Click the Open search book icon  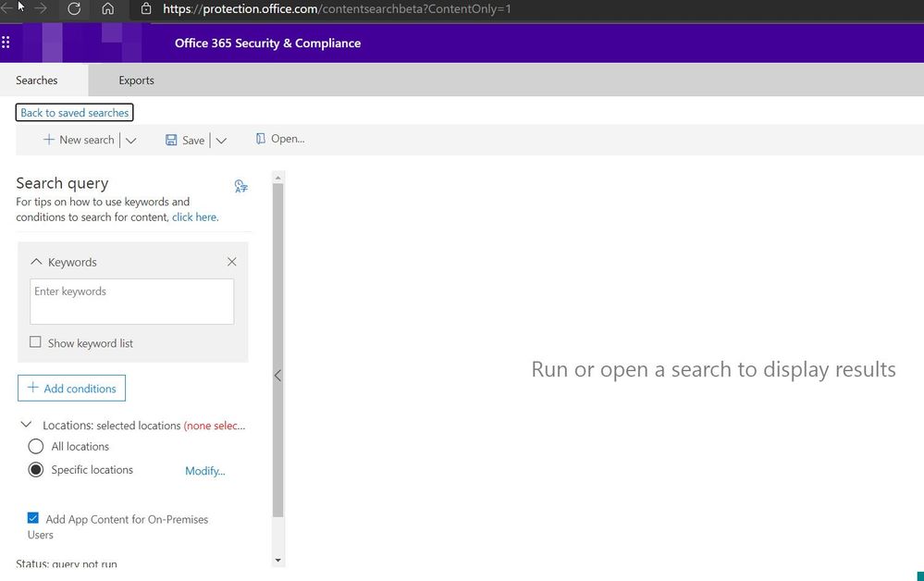tap(261, 139)
